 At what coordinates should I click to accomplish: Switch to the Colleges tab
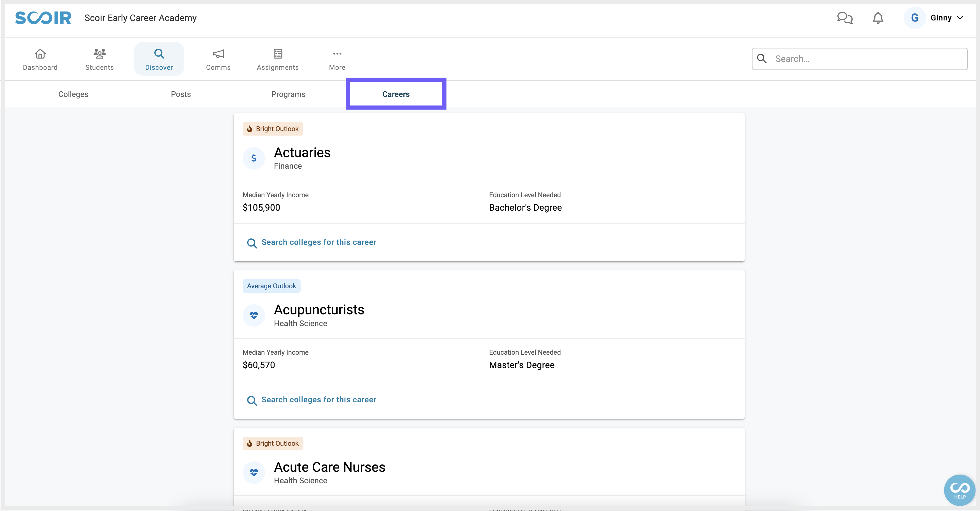point(73,94)
